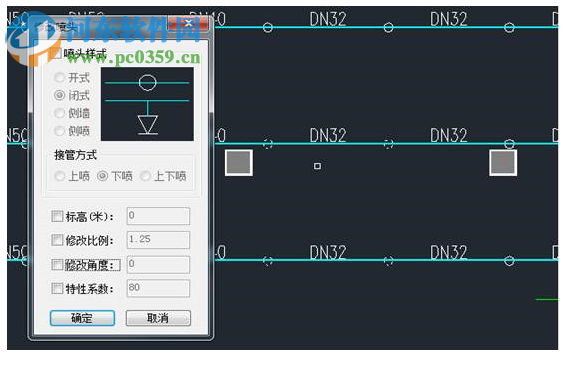Click the 标高(米) value field

(x=158, y=216)
